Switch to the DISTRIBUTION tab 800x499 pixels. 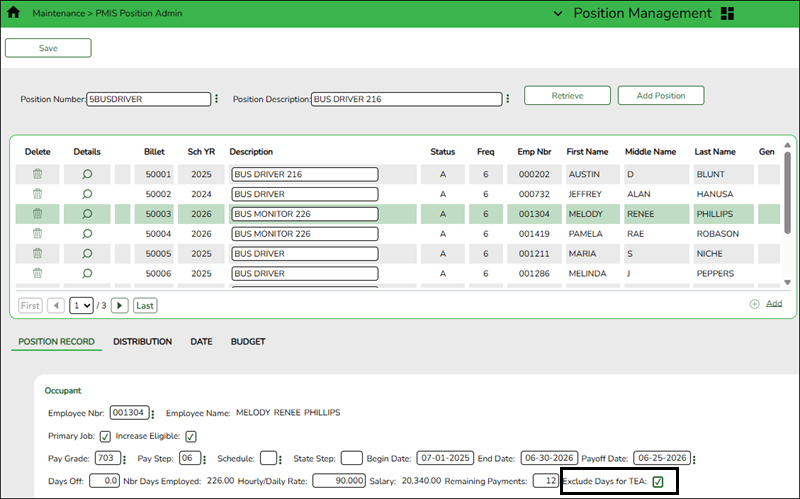coord(142,341)
